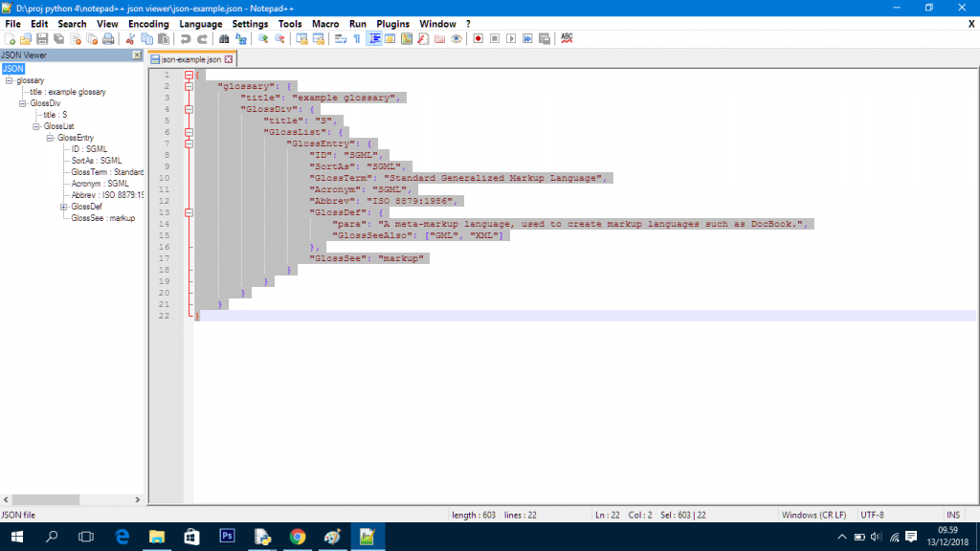Close the json-example.json tab

[229, 59]
